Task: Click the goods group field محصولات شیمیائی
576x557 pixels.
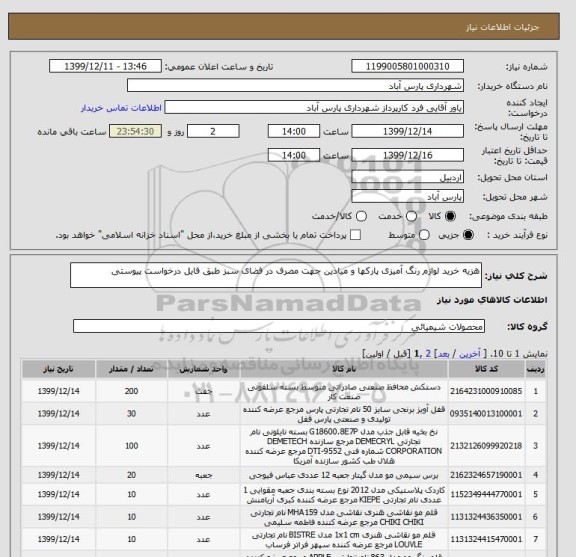Action: coord(279,326)
